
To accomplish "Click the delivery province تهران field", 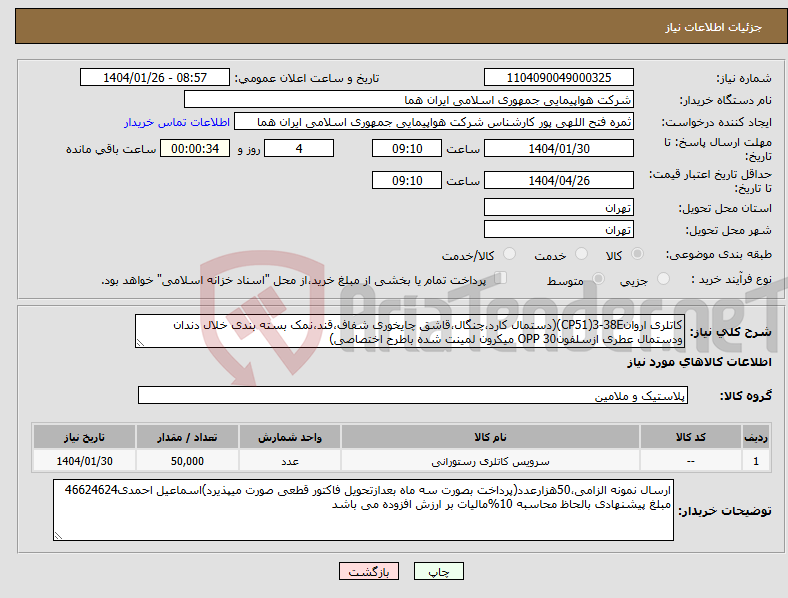I will pyautogui.click(x=559, y=207).
